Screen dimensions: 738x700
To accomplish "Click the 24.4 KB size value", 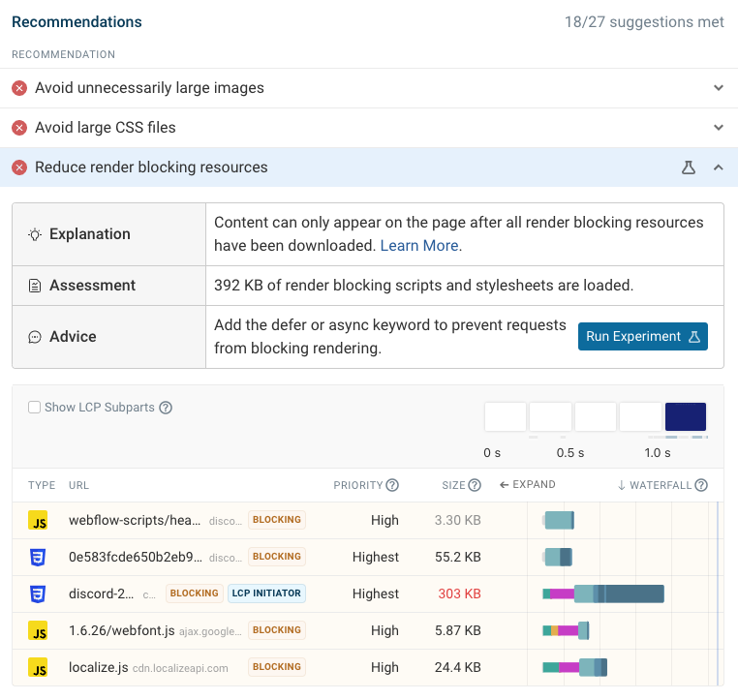I will tap(457, 667).
